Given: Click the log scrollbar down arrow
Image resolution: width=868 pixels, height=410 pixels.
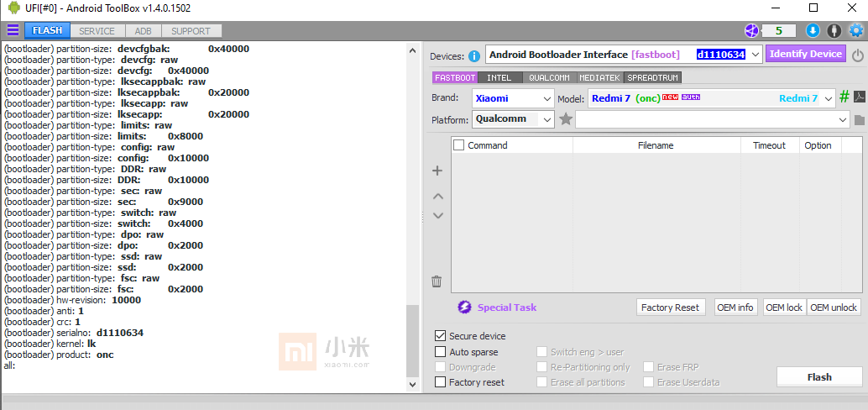Looking at the screenshot, I should [x=412, y=383].
